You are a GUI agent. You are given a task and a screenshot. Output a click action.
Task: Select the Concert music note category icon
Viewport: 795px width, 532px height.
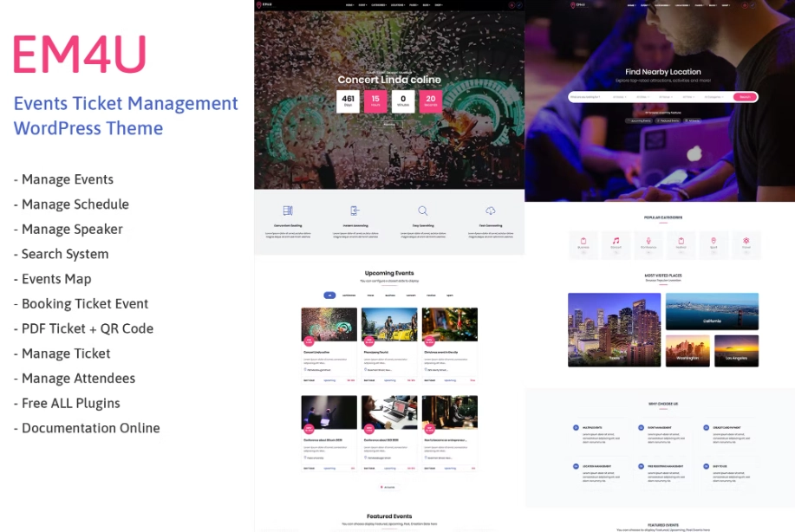(616, 242)
